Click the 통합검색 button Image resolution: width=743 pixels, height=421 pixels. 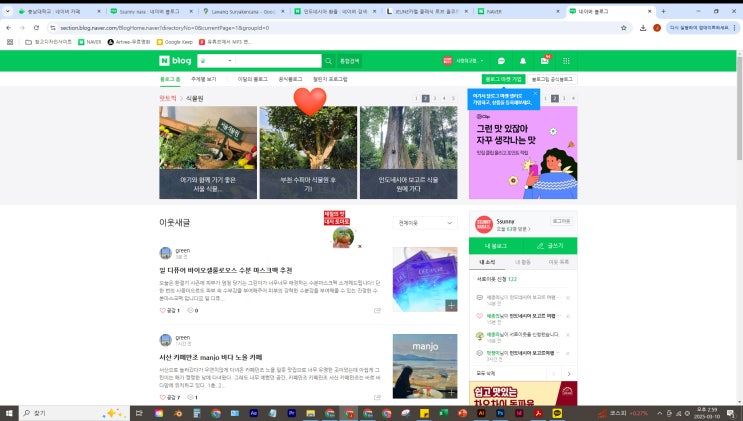349,61
